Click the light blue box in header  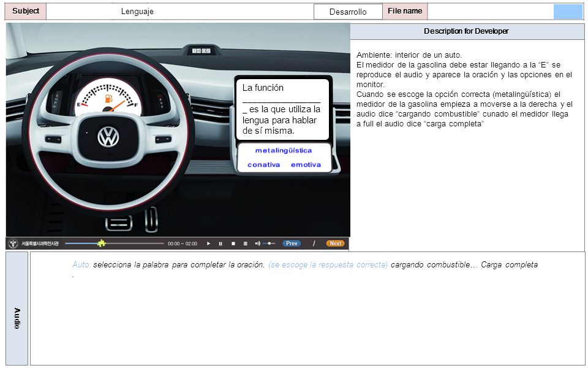click(x=568, y=12)
